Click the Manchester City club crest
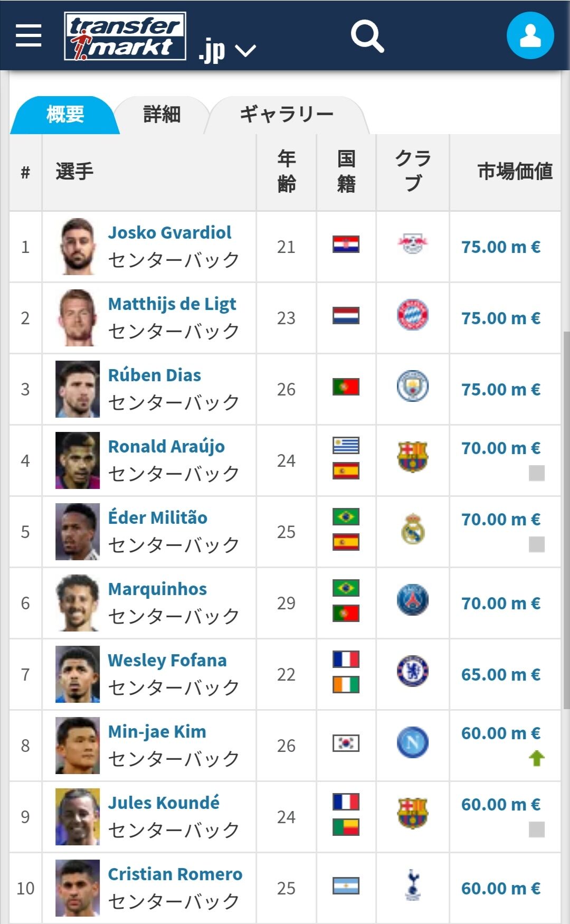 [x=413, y=386]
